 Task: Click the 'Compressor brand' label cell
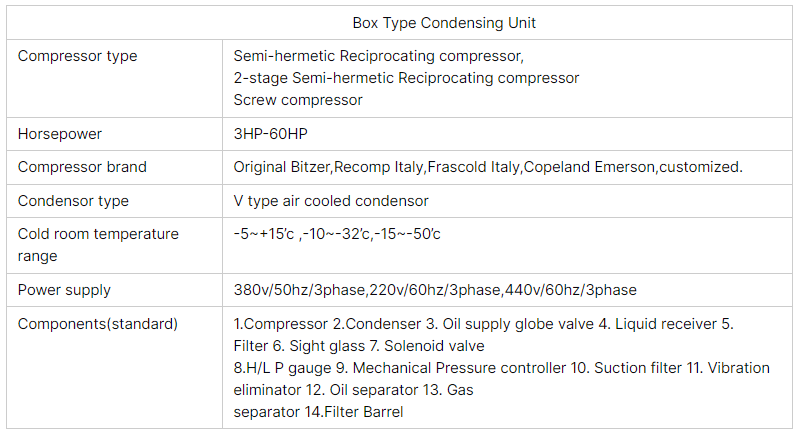point(82,167)
